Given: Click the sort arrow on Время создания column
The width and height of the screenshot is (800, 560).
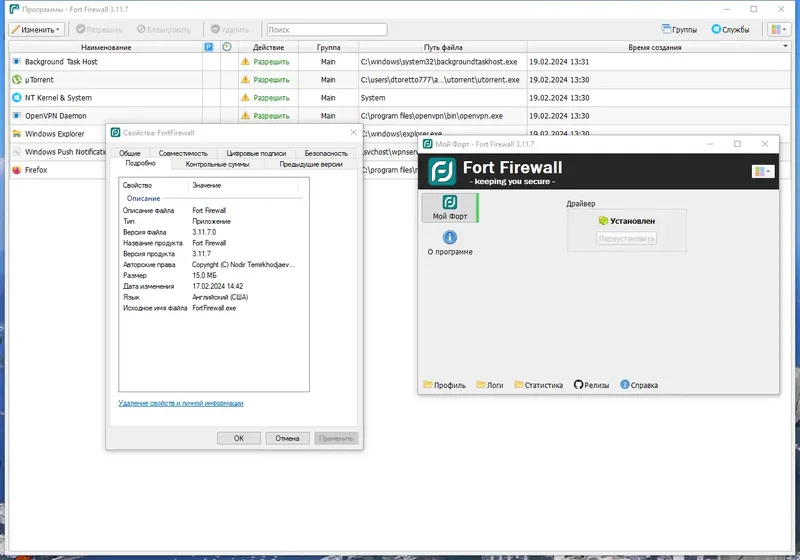Looking at the screenshot, I should 785,46.
